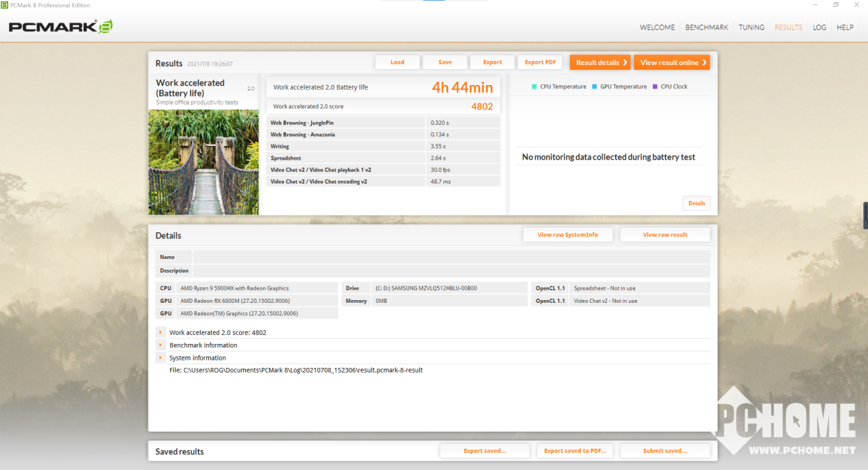Click the result file path text
This screenshot has width=868, height=470.
click(296, 370)
